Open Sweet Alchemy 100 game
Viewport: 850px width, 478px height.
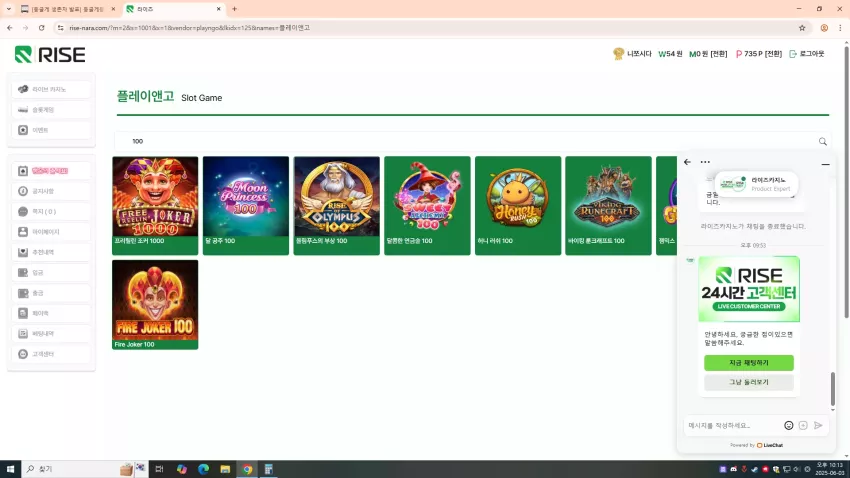[427, 205]
